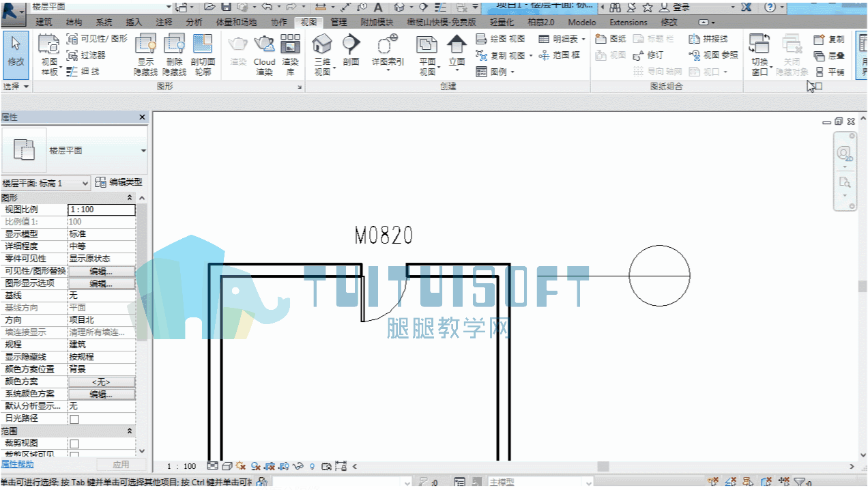Click the 1 : 100 scale on view control bar
Screen dimensions: 868x490
point(182,466)
